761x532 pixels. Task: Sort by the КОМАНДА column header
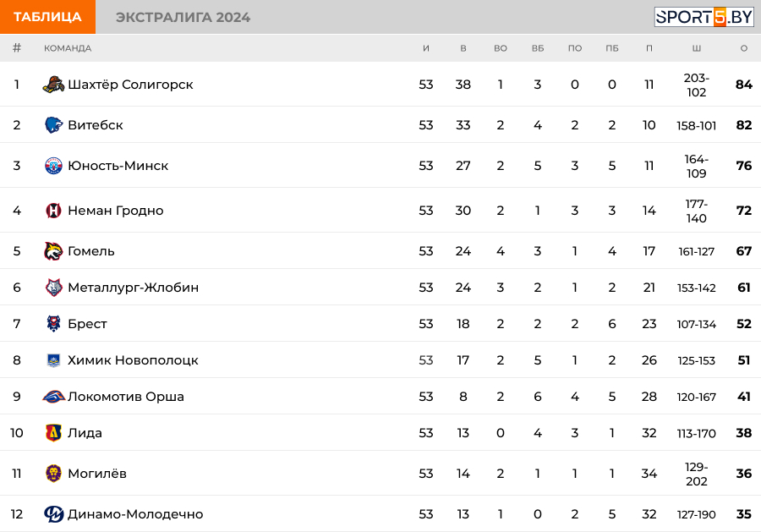[68, 48]
